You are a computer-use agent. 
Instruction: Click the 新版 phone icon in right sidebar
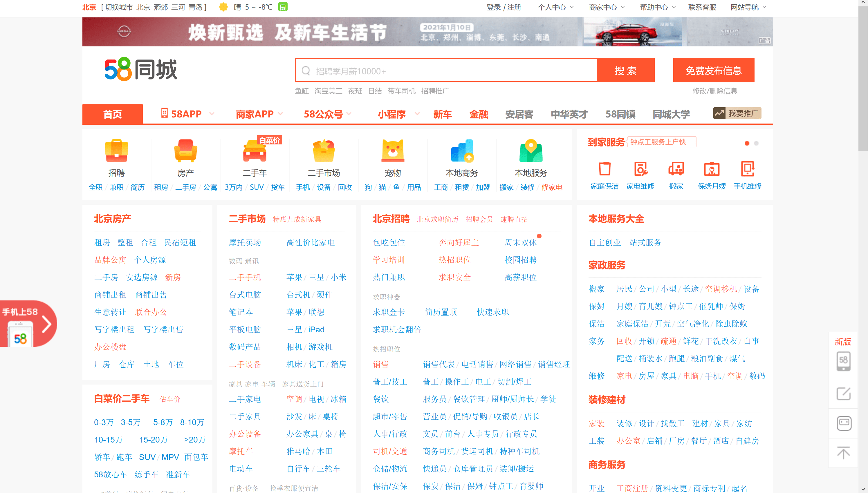coord(843,361)
